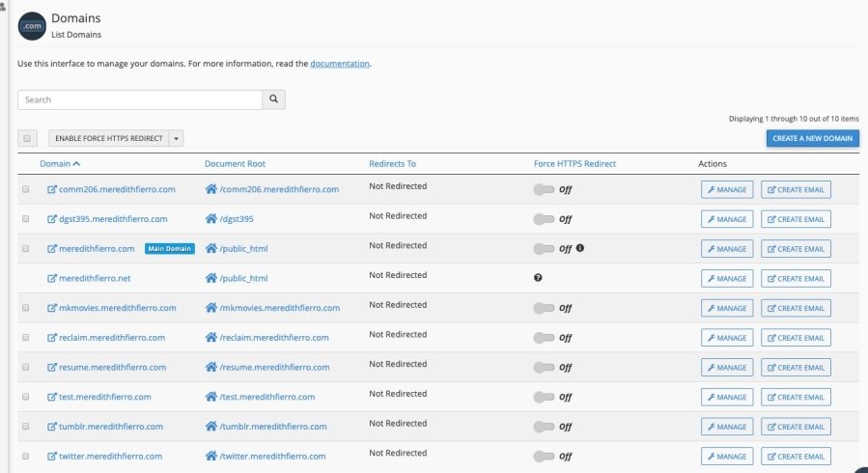Image resolution: width=868 pixels, height=473 pixels.
Task: Toggle Force HTTPS for test.meredithfierro.com
Action: pos(544,397)
